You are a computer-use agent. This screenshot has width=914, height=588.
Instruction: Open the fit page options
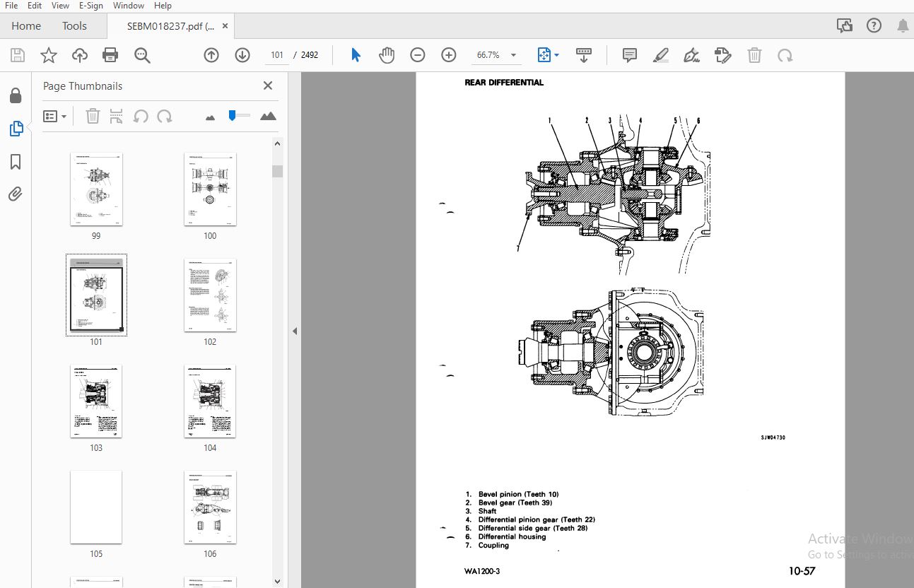point(549,55)
